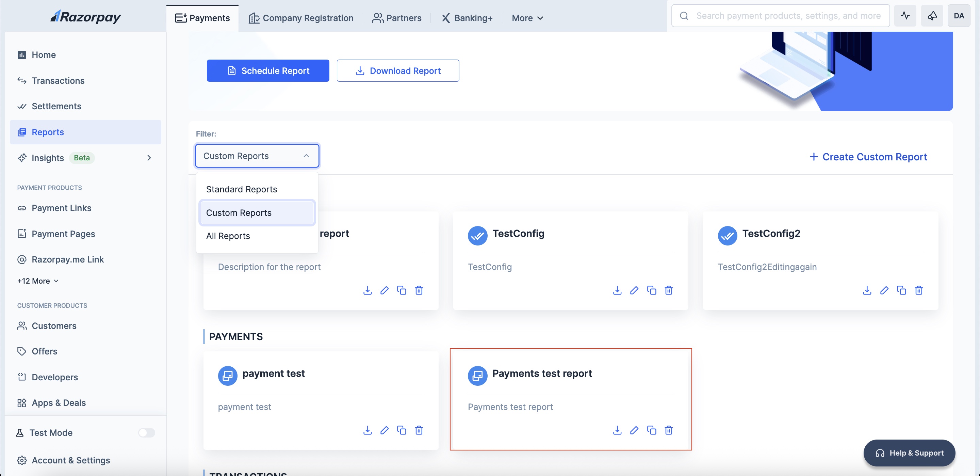Delete the 'Description for the report' card
Viewport: 980px width, 476px height.
click(419, 290)
